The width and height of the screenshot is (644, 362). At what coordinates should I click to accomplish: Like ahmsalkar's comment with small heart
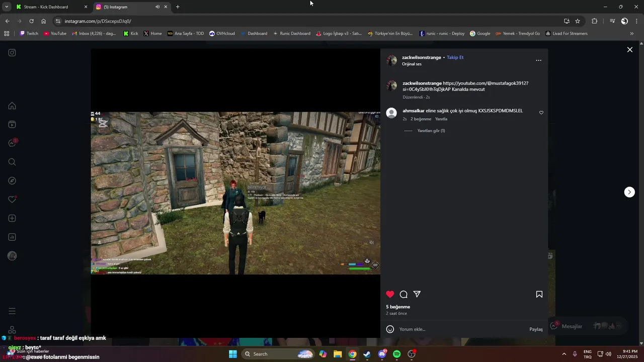[x=541, y=113]
